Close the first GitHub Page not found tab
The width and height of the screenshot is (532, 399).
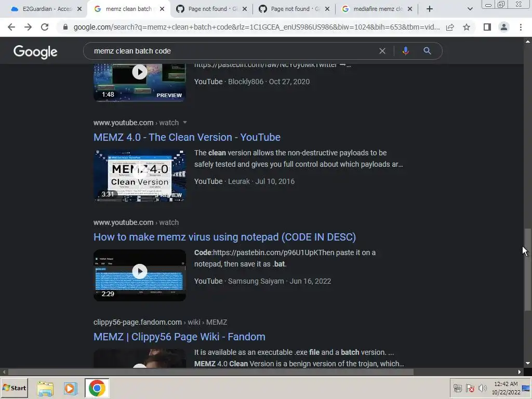point(245,9)
